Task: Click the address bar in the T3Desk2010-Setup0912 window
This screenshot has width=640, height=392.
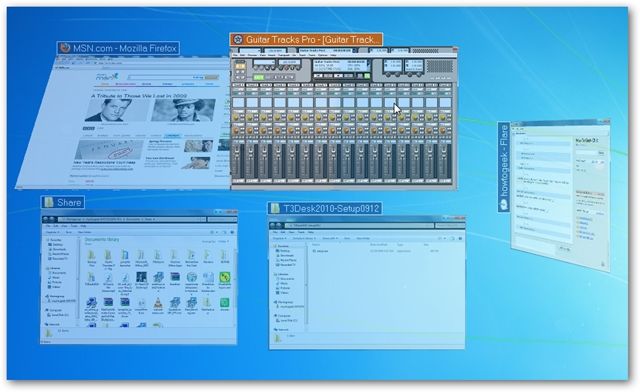Action: 360,225
